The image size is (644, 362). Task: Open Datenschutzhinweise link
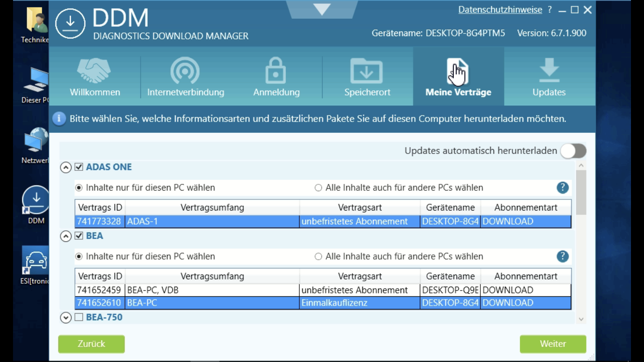click(500, 10)
